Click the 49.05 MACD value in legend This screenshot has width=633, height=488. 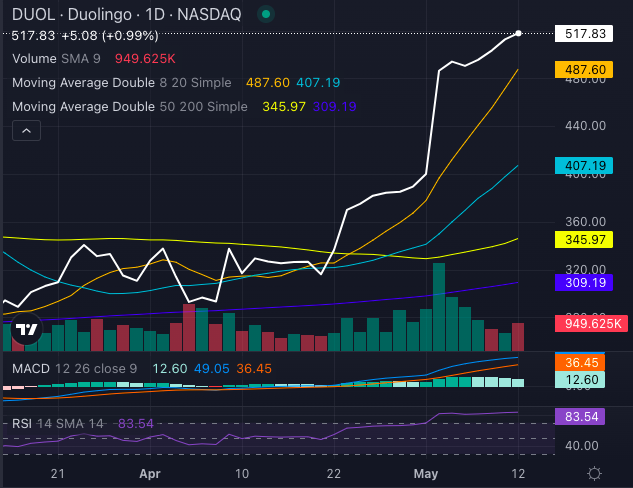tap(212, 369)
